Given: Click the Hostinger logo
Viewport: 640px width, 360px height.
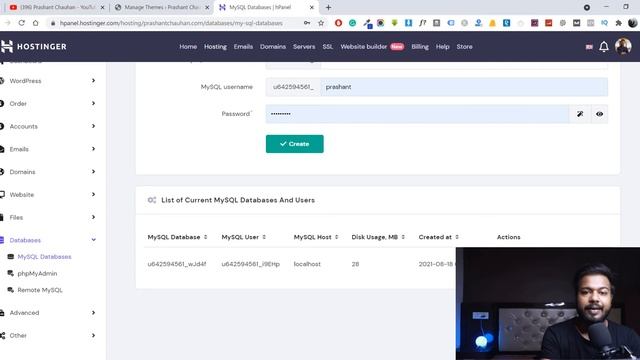Looking at the screenshot, I should pyautogui.click(x=33, y=47).
